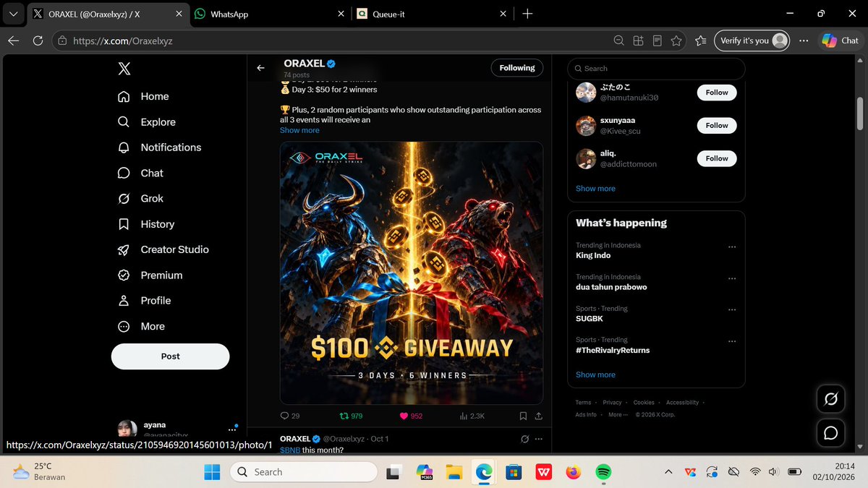Add this page to favorites star

676,41
